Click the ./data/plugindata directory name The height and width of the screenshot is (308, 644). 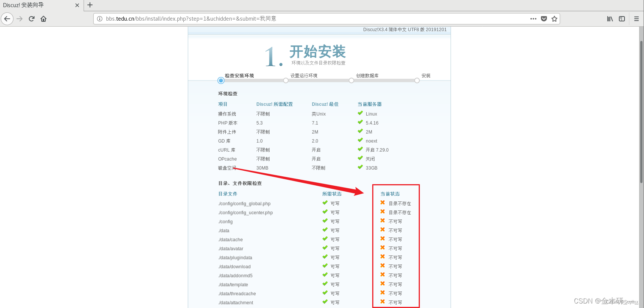(x=235, y=258)
